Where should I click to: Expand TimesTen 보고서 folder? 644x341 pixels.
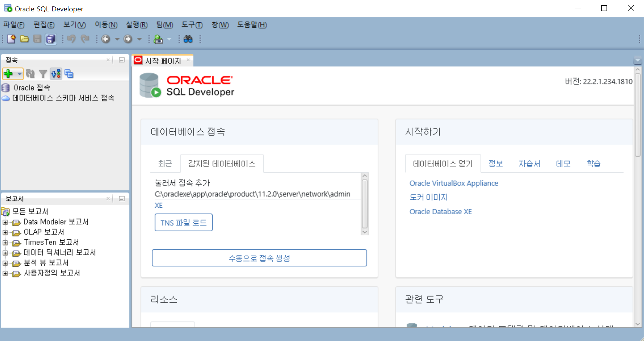point(5,243)
